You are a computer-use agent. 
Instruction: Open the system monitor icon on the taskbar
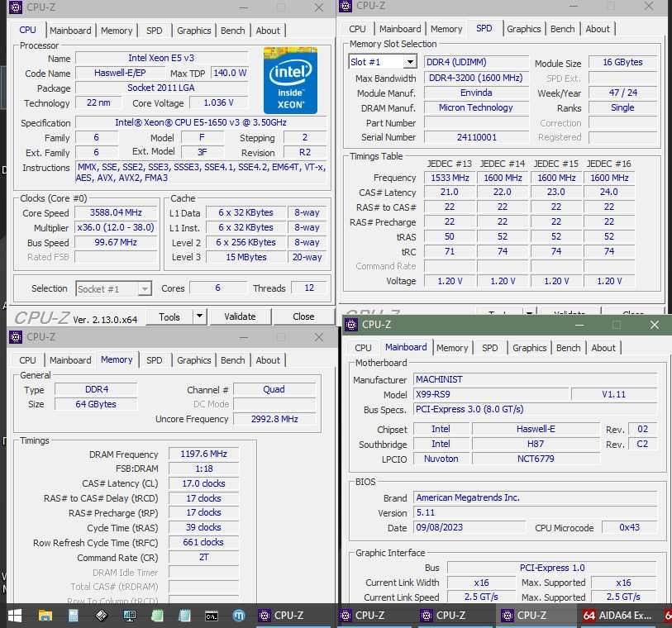[129, 616]
